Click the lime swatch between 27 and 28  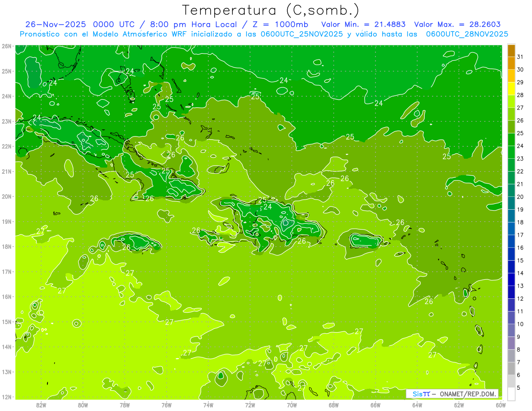tap(511, 102)
